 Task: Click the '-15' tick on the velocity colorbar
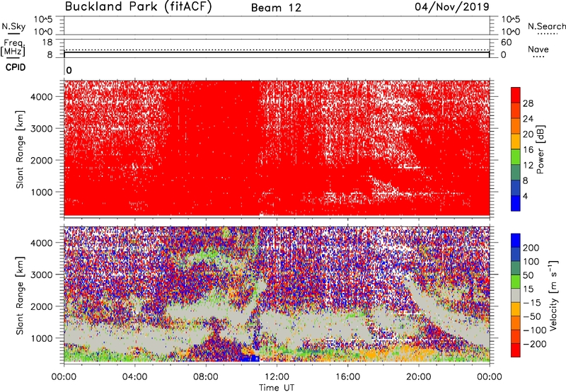(x=532, y=302)
